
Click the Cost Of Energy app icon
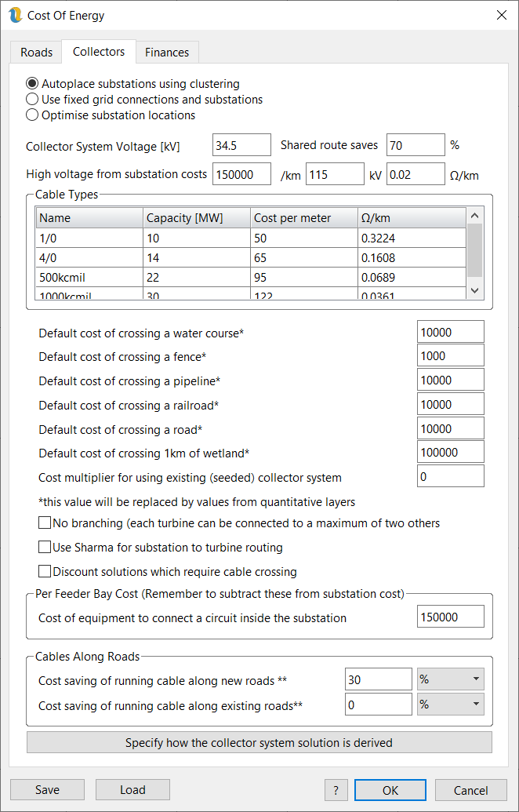[x=15, y=15]
